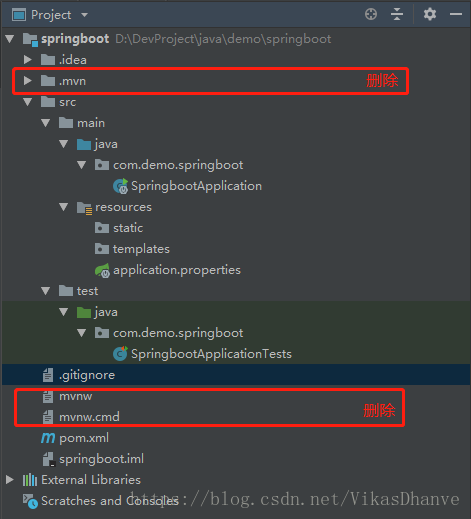The image size is (471, 519).
Task: Click the Collapse All icon
Action: tap(397, 14)
